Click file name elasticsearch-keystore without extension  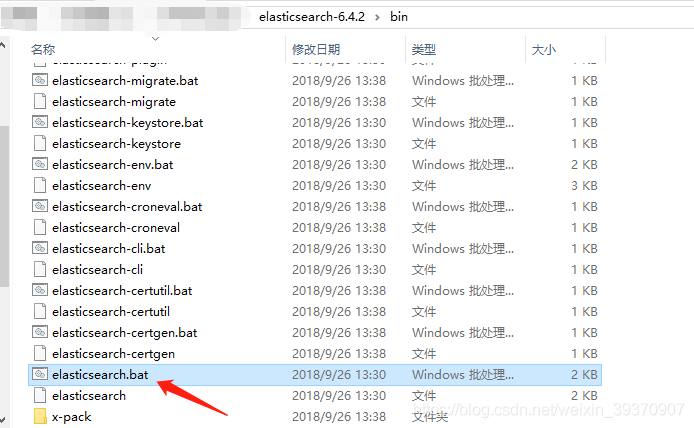click(x=116, y=143)
